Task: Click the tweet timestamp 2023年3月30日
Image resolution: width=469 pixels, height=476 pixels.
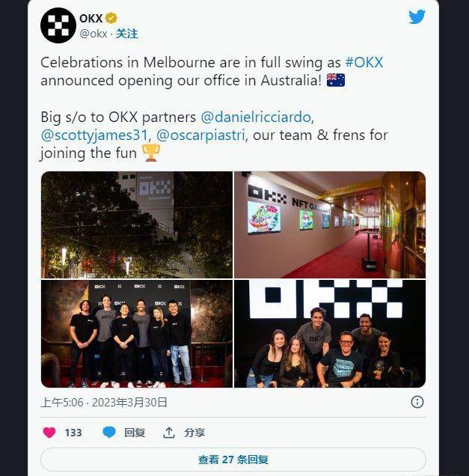Action: tap(129, 403)
